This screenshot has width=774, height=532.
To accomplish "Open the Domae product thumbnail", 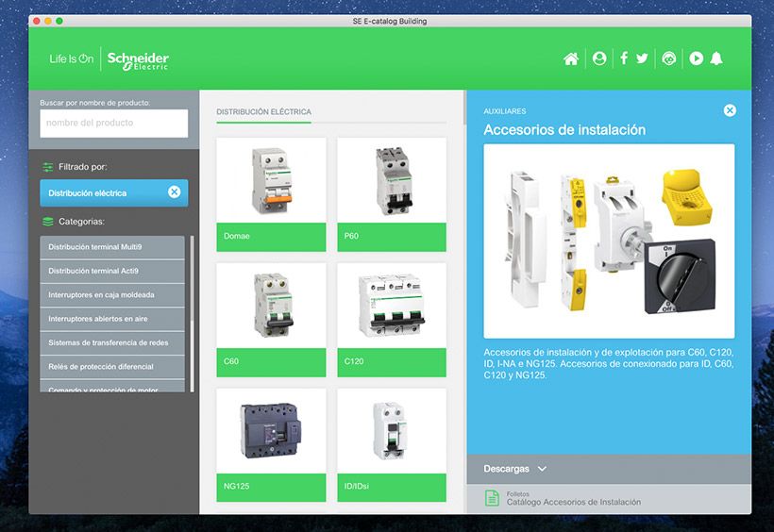I will pyautogui.click(x=271, y=180).
